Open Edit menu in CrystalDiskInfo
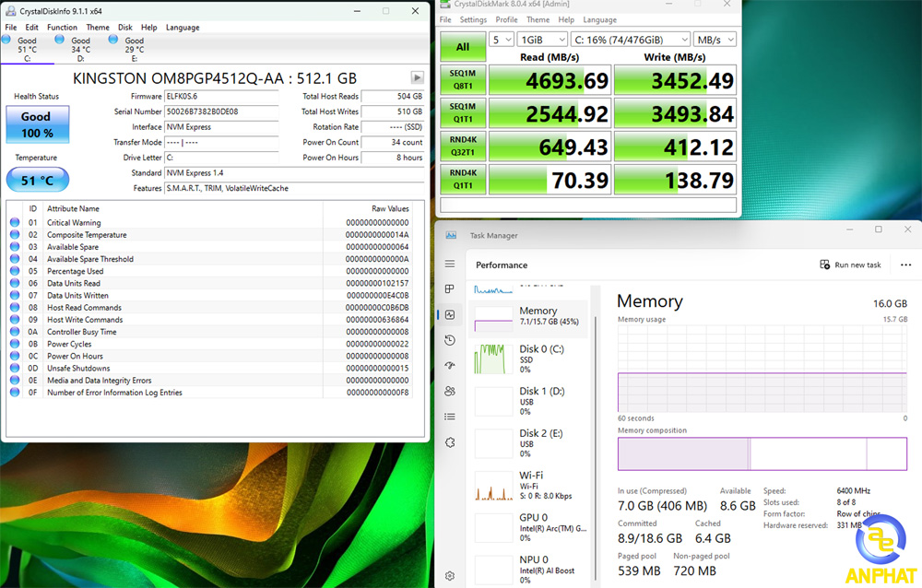This screenshot has height=588, width=922. [x=31, y=27]
